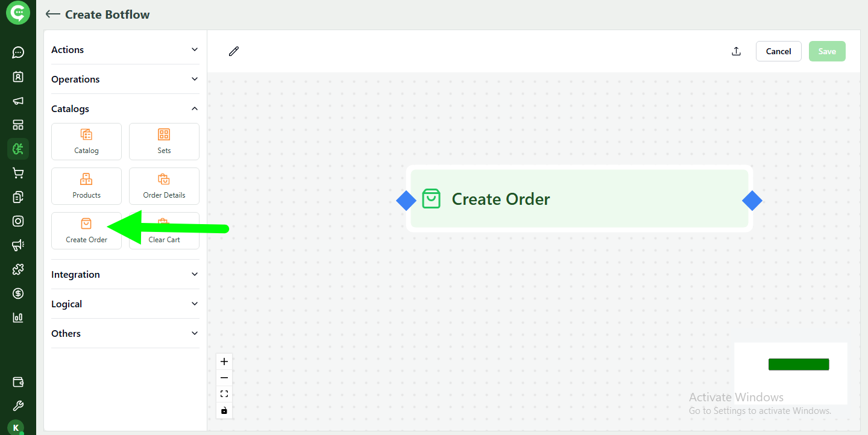Open the live chat icon in the sidebar

[x=17, y=52]
